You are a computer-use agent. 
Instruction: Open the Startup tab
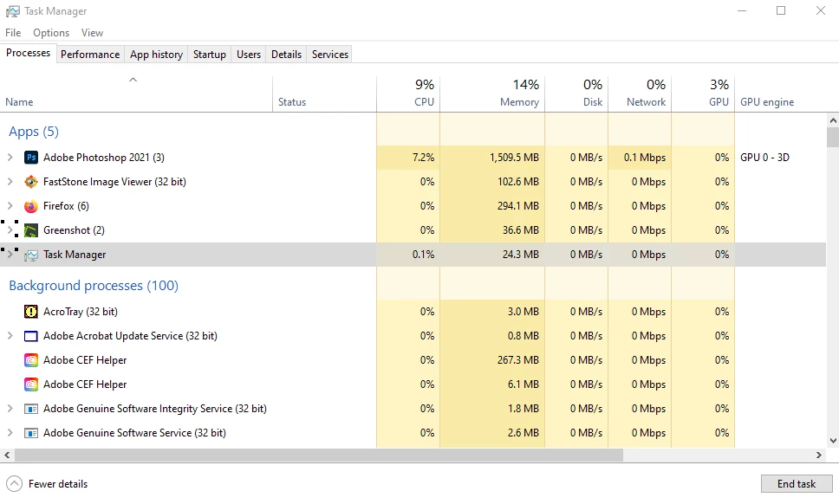pos(209,55)
